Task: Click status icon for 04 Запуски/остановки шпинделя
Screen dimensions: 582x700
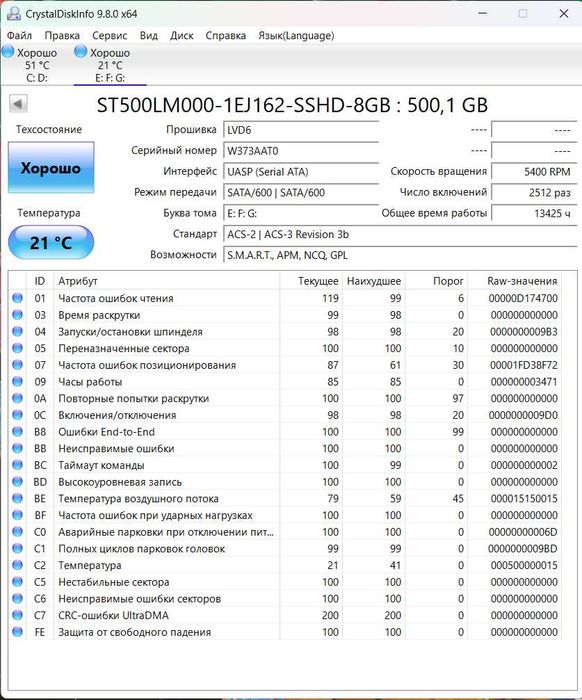Action: click(17, 331)
